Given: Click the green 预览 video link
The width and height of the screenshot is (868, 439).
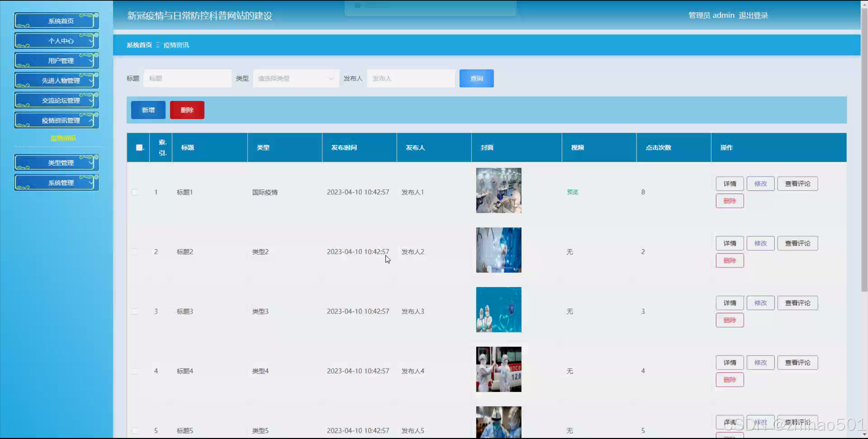Looking at the screenshot, I should 572,192.
